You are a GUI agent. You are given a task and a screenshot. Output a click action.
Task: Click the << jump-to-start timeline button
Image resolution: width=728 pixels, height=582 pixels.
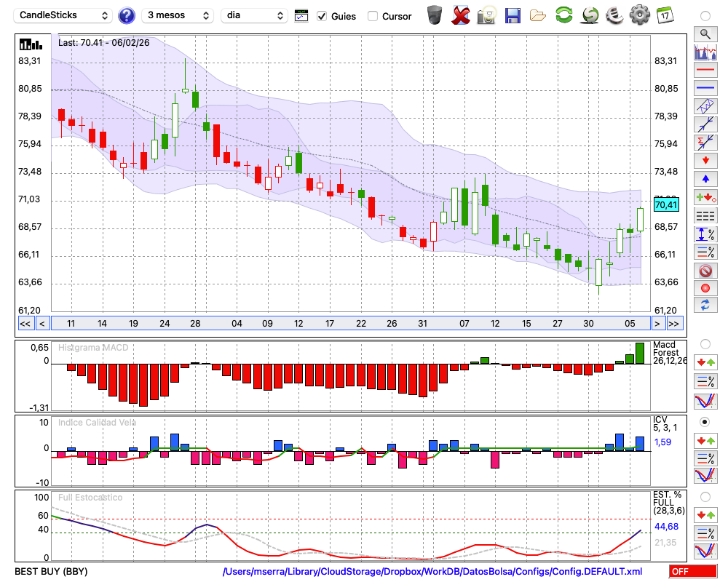coord(25,323)
